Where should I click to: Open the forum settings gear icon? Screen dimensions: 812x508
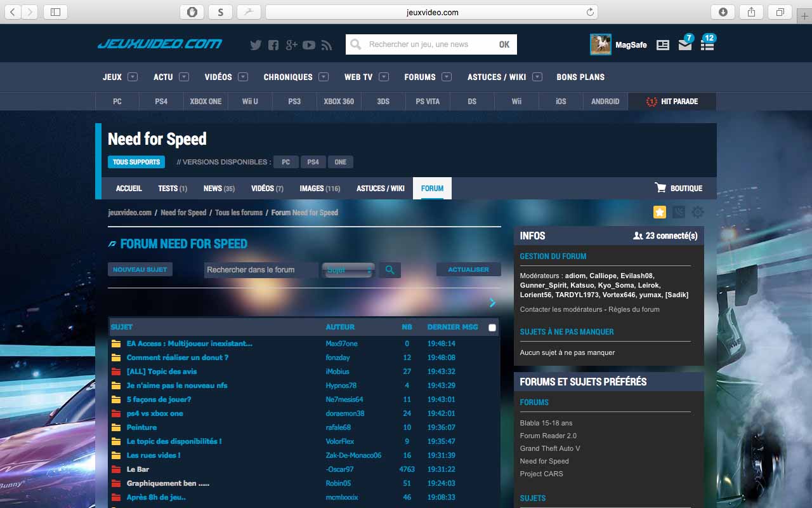click(698, 212)
